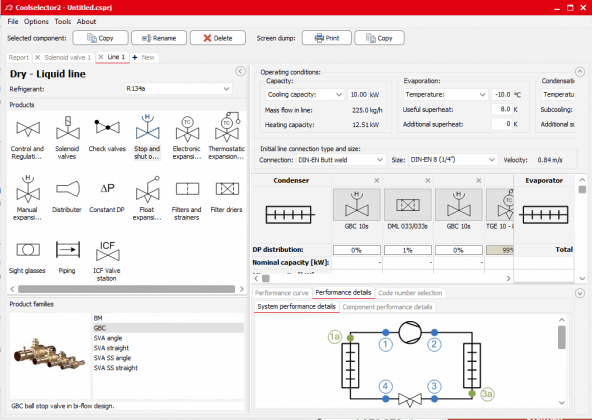Select TGE 10 expansion valve component

500,205
